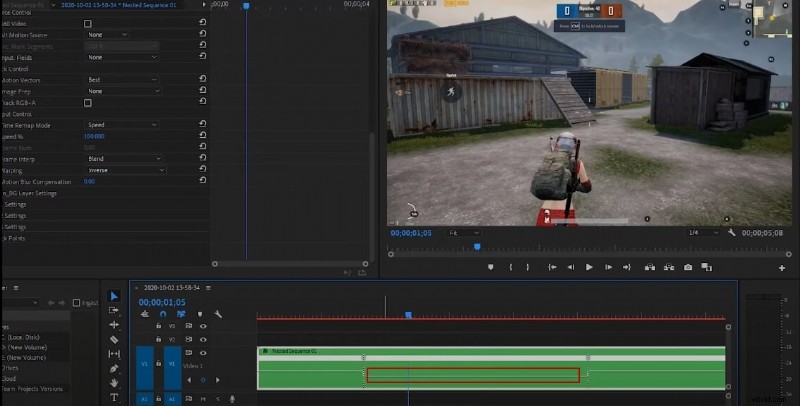Toggle V3 track output eye
This screenshot has width=800, height=406.
point(203,326)
